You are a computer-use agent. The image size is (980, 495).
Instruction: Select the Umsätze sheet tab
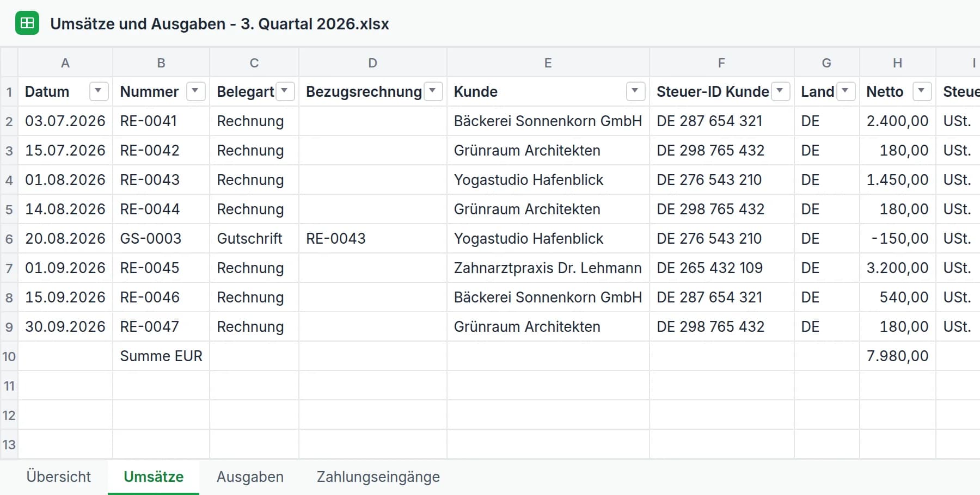coord(154,477)
